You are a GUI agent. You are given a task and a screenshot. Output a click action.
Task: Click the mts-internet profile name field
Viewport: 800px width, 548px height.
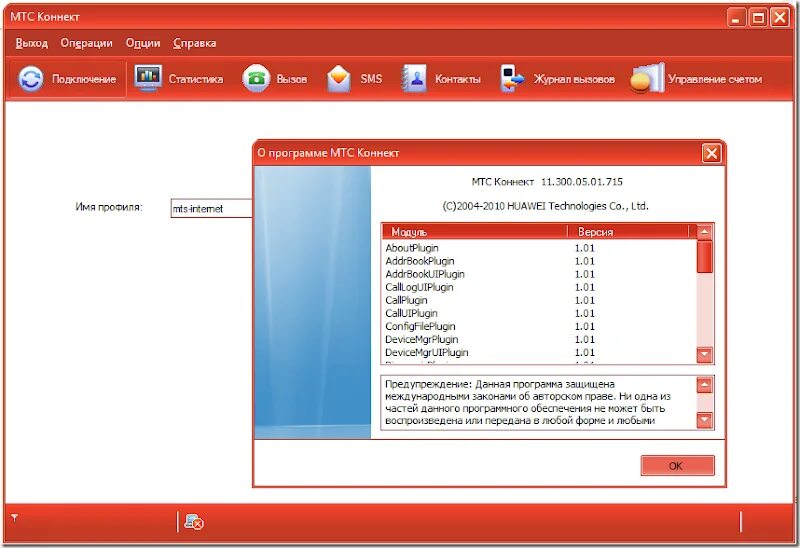[x=212, y=208]
